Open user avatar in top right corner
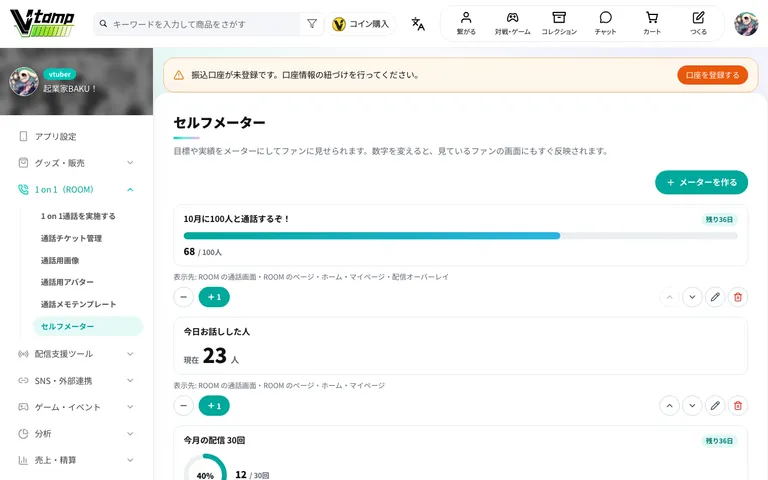The height and width of the screenshot is (480, 768). coord(746,24)
